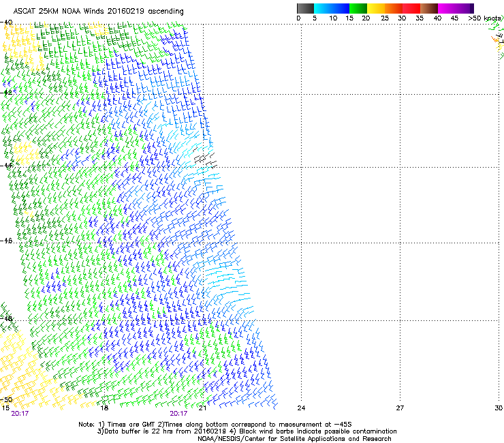The image size is (504, 443).
Task: Click the note about black wind barbs contamination
Action: click(x=317, y=431)
